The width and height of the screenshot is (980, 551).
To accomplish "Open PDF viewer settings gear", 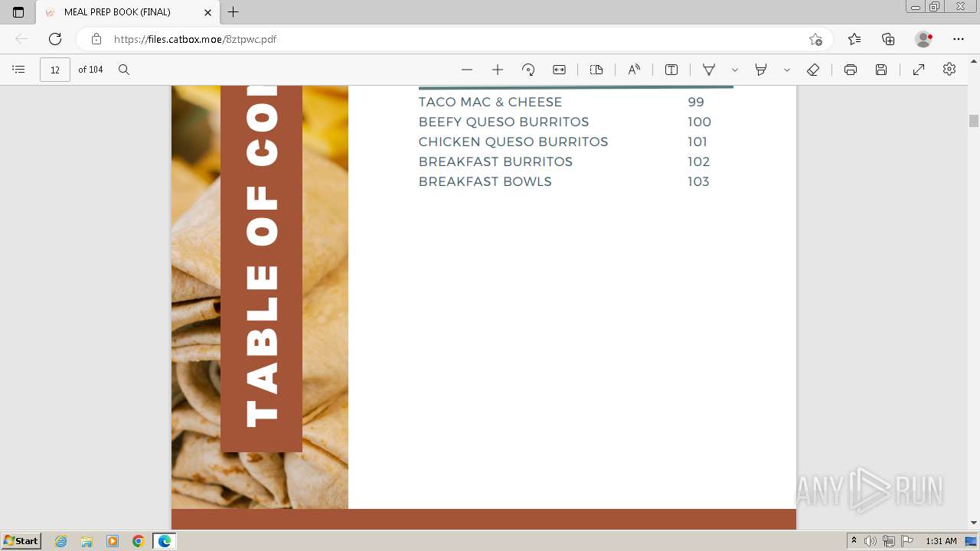I will tap(949, 70).
